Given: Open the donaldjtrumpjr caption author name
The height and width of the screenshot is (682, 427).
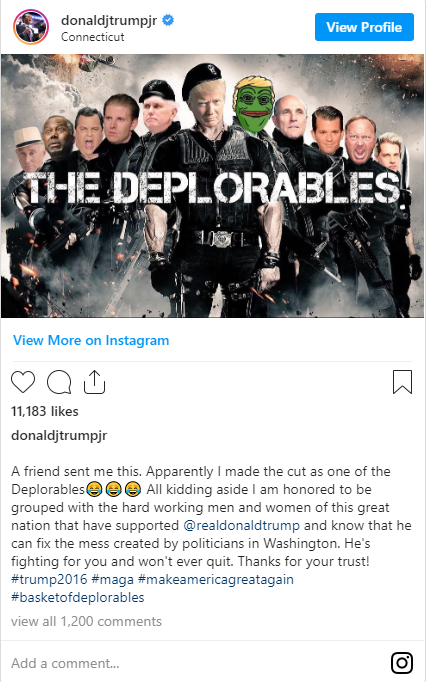Looking at the screenshot, I should [x=59, y=435].
